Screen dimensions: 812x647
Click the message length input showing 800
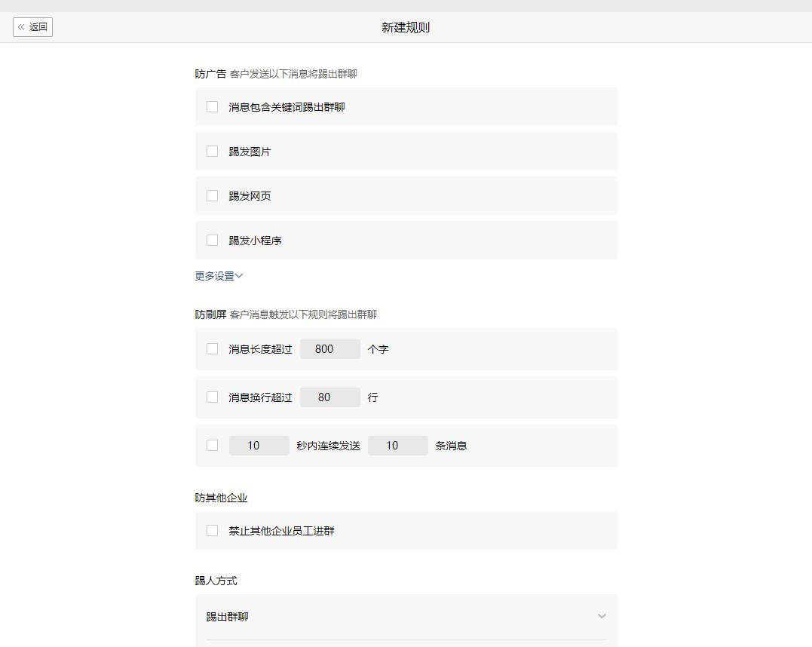[x=329, y=348]
